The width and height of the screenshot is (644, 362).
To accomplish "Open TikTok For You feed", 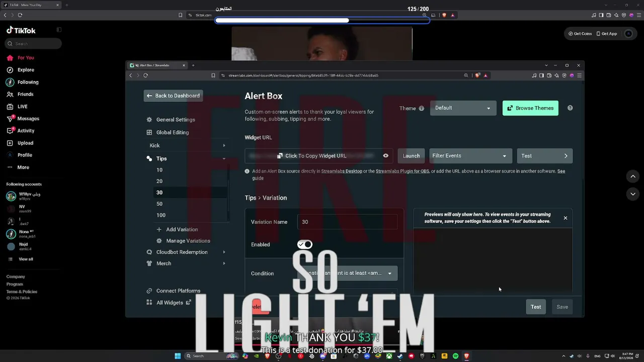I will (x=26, y=58).
